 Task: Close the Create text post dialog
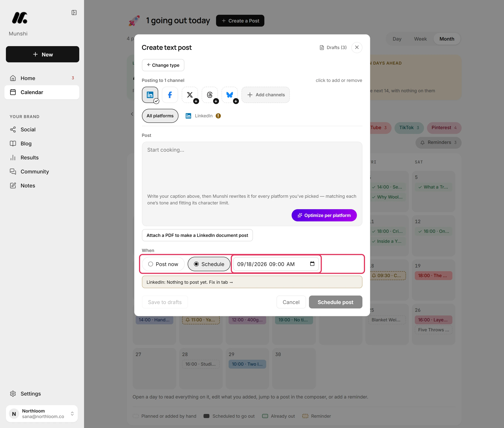(x=357, y=47)
